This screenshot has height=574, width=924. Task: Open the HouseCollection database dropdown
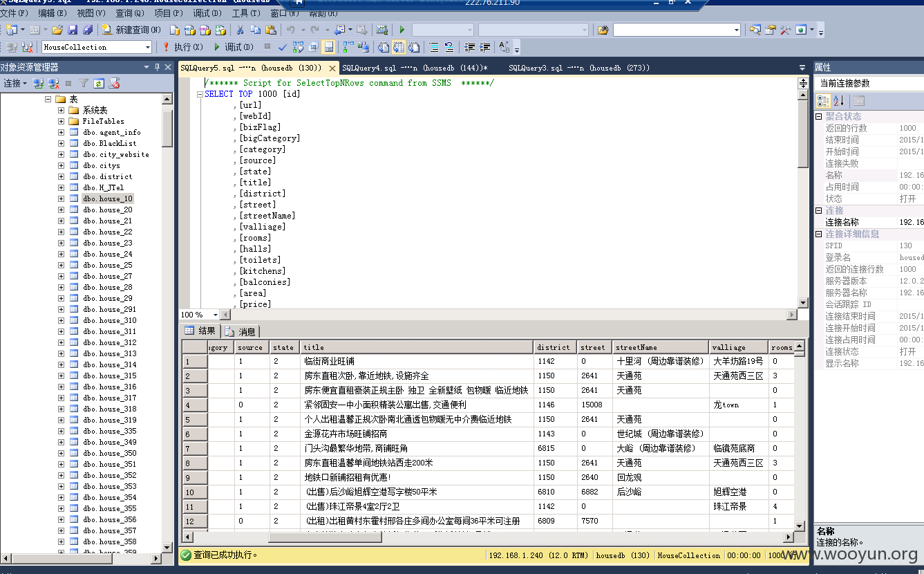coord(147,47)
